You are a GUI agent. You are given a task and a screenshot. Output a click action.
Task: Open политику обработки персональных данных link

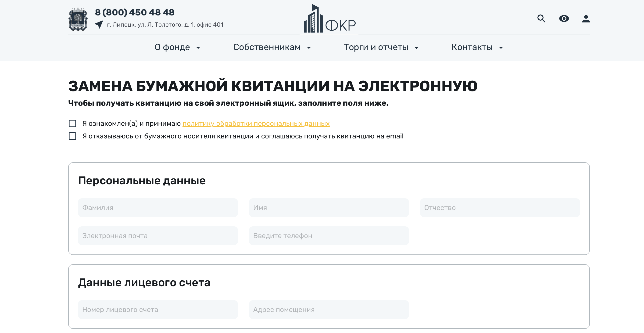(x=256, y=123)
